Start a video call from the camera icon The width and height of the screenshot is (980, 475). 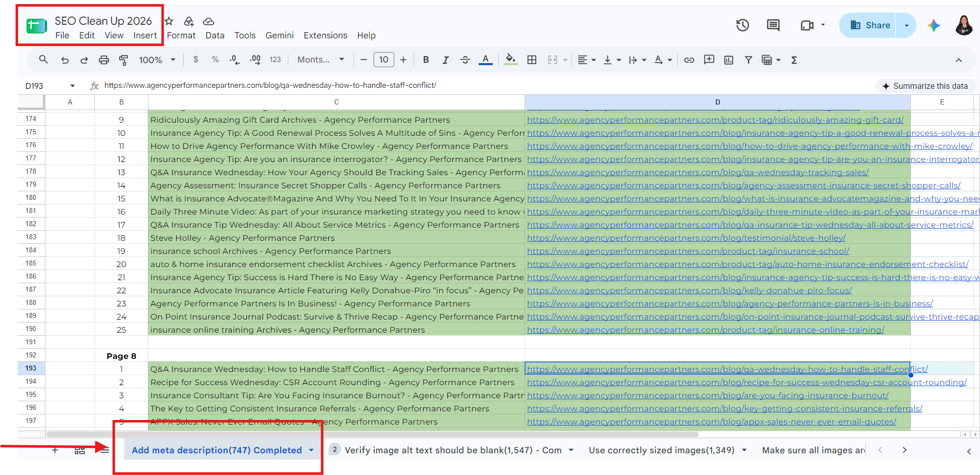[x=807, y=25]
